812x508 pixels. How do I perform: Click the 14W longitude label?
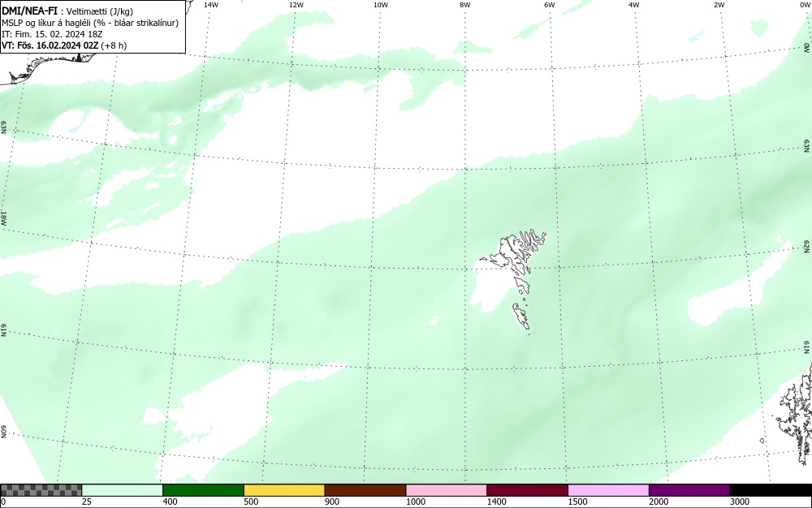211,5
